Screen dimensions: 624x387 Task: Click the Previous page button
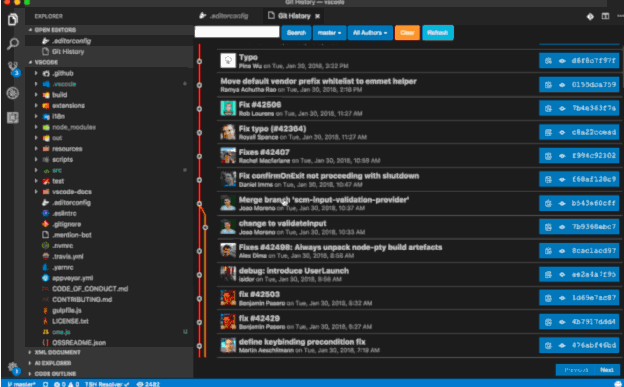coord(575,370)
